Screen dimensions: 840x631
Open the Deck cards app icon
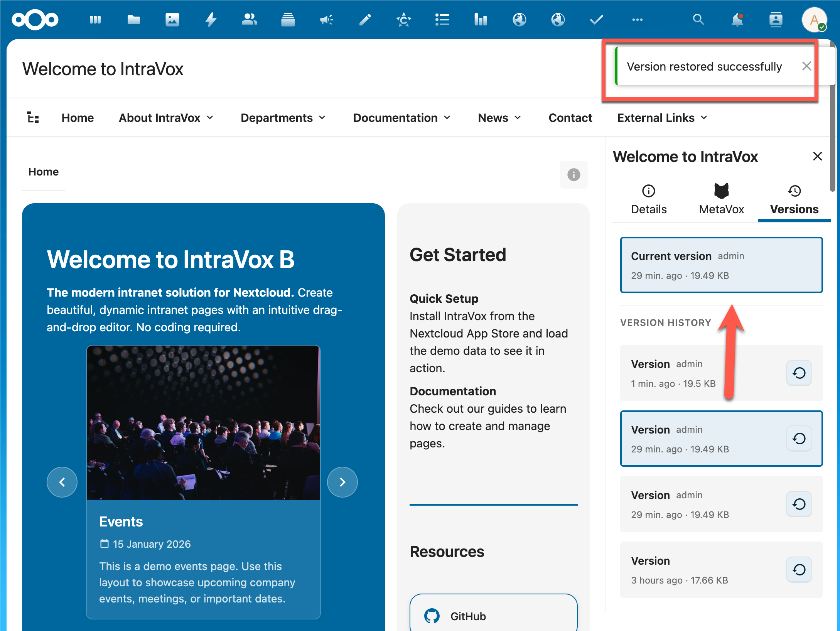(x=288, y=20)
